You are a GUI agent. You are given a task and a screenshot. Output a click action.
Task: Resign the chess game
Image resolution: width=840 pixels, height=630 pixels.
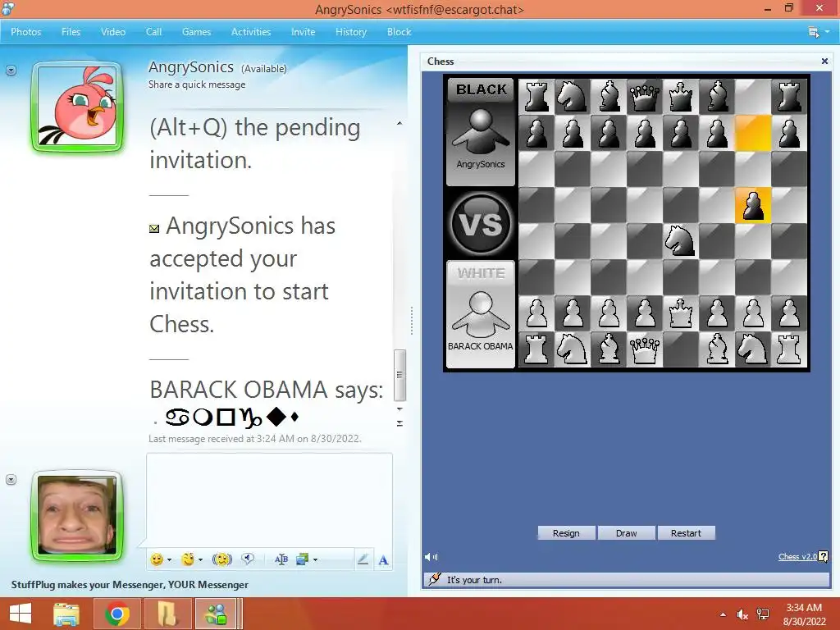(x=566, y=533)
